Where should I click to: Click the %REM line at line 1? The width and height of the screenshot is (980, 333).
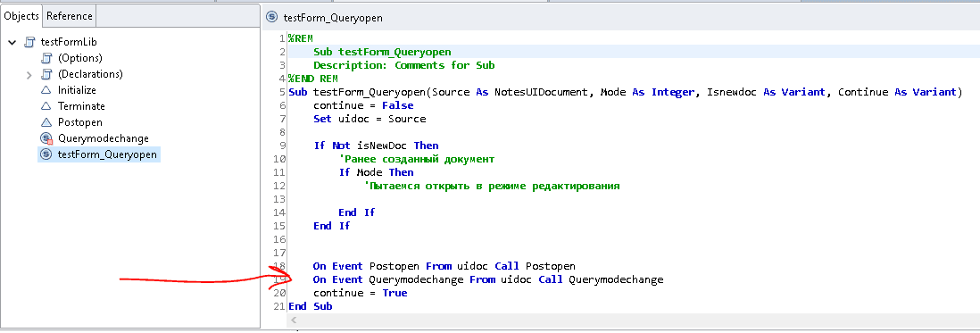tap(301, 38)
